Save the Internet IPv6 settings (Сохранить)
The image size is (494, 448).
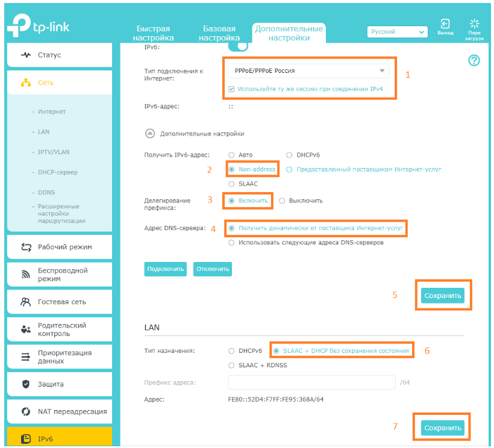(x=443, y=296)
